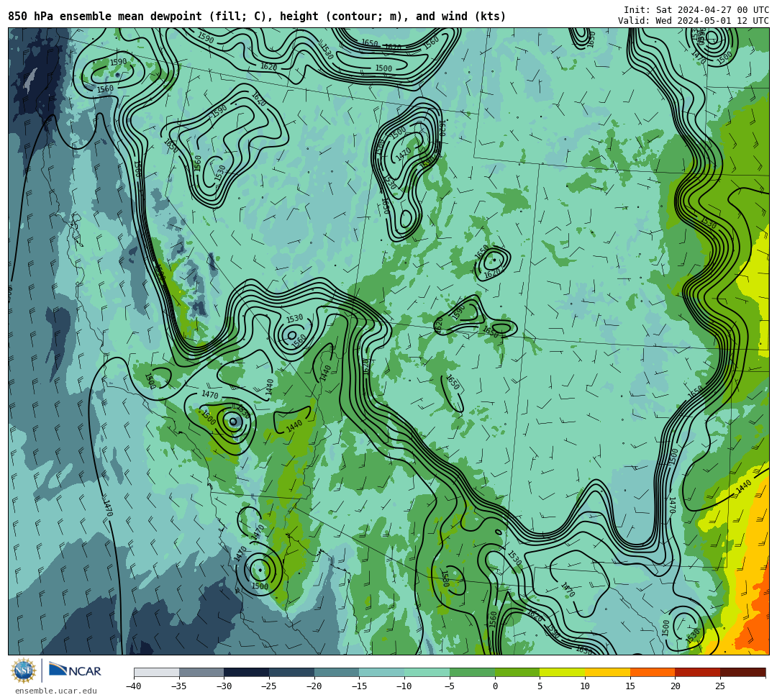The width and height of the screenshot is (777, 700).
Task: Click the 20 colorbar tick label
Action: coord(676,686)
